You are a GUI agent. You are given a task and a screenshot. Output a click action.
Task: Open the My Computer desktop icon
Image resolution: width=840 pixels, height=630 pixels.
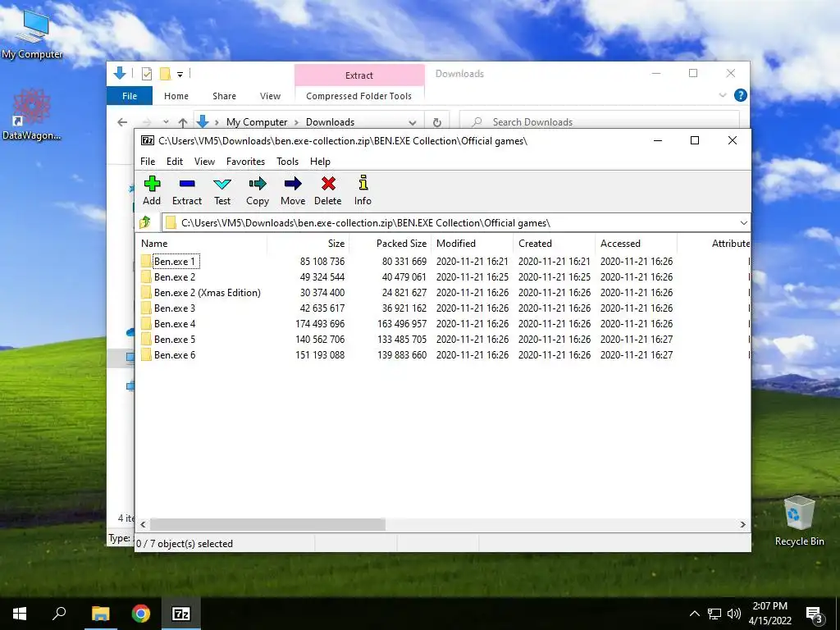pyautogui.click(x=32, y=33)
